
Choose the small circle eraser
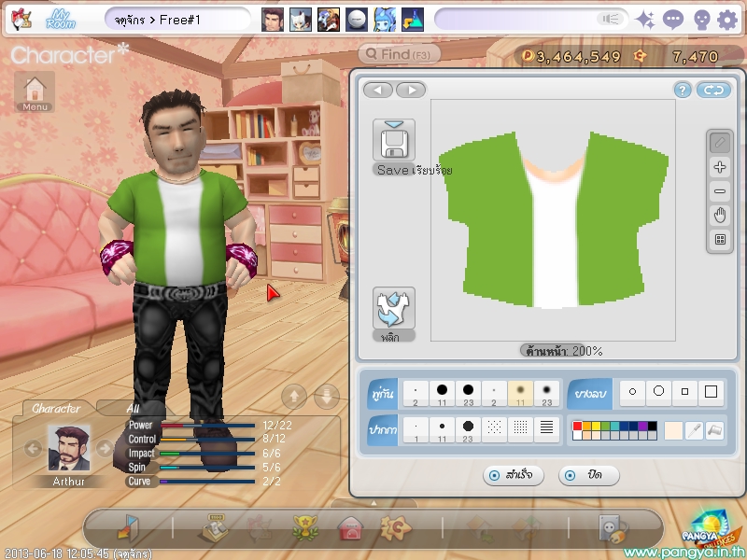(632, 392)
